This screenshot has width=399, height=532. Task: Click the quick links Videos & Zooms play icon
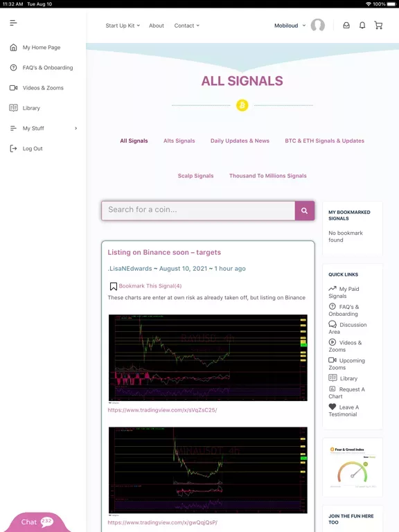(332, 342)
